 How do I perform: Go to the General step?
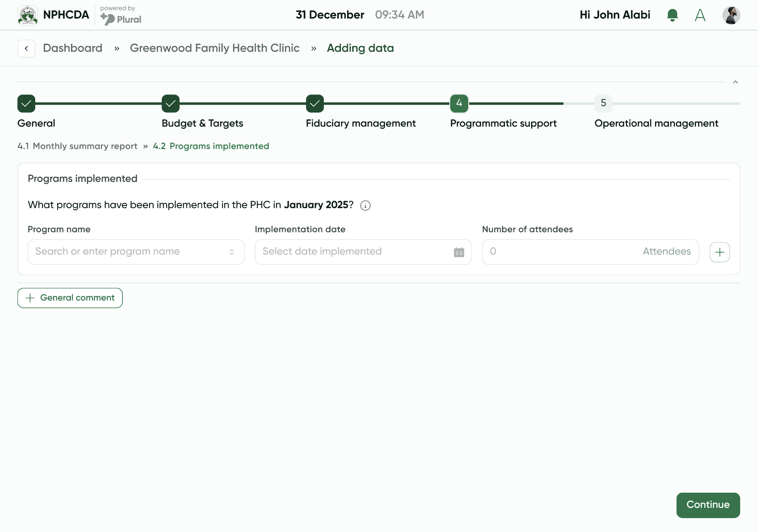point(26,104)
